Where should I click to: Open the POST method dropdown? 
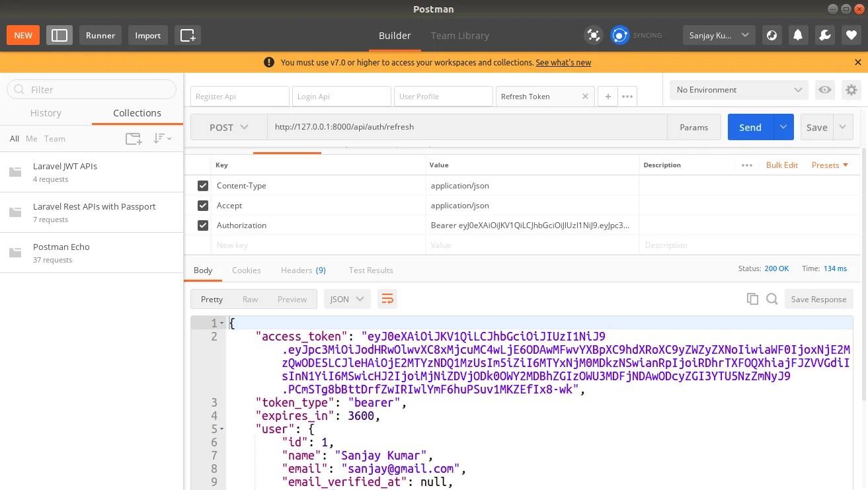point(229,127)
